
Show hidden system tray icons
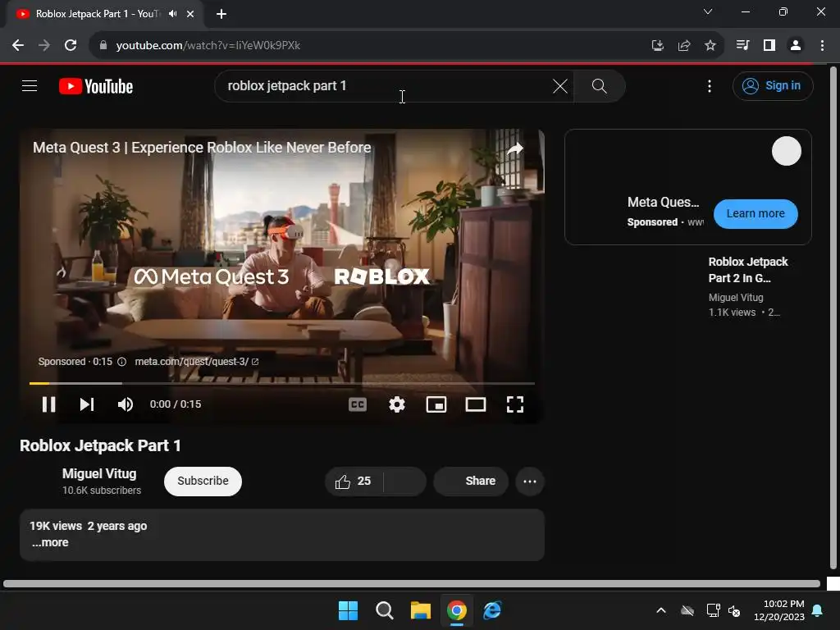pyautogui.click(x=661, y=610)
